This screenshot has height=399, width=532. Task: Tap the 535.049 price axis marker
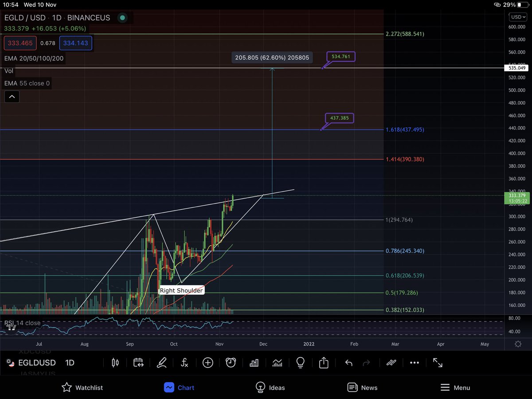(x=517, y=68)
